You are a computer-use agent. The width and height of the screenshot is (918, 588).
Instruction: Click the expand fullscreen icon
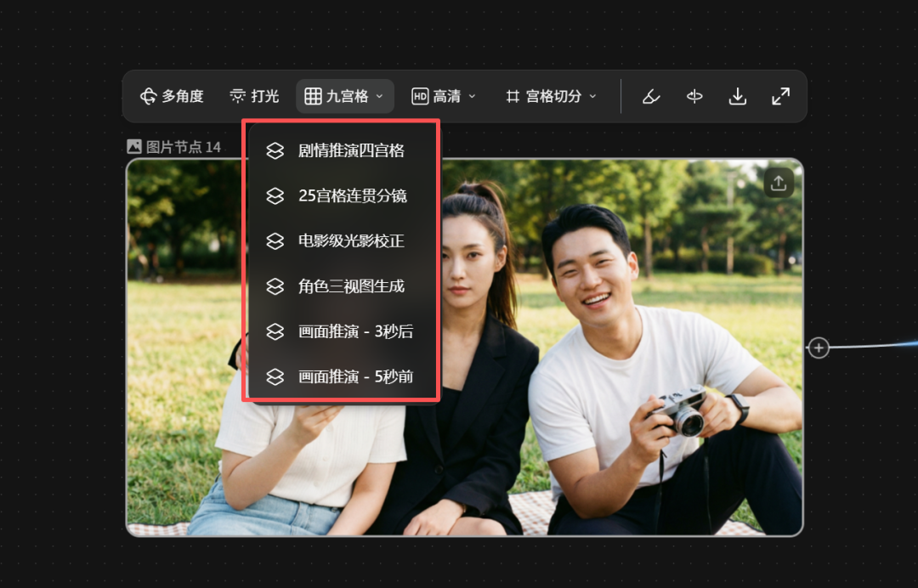(x=781, y=96)
